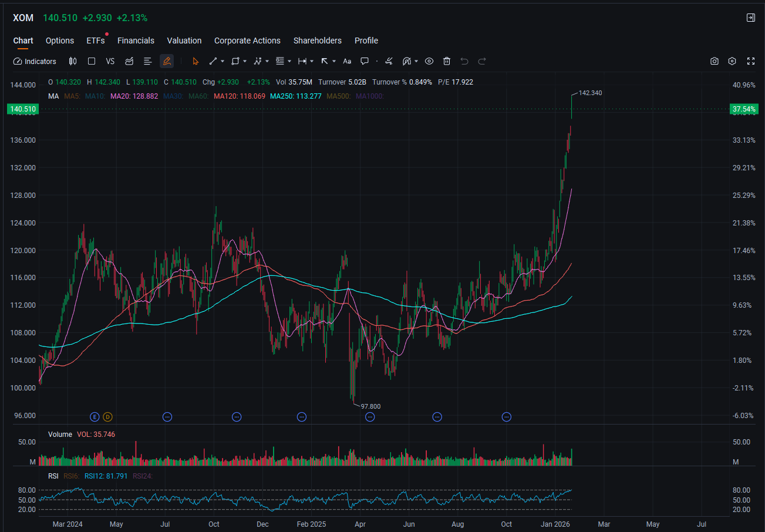The width and height of the screenshot is (765, 532).
Task: Expand the trend line tool options
Action: click(223, 61)
